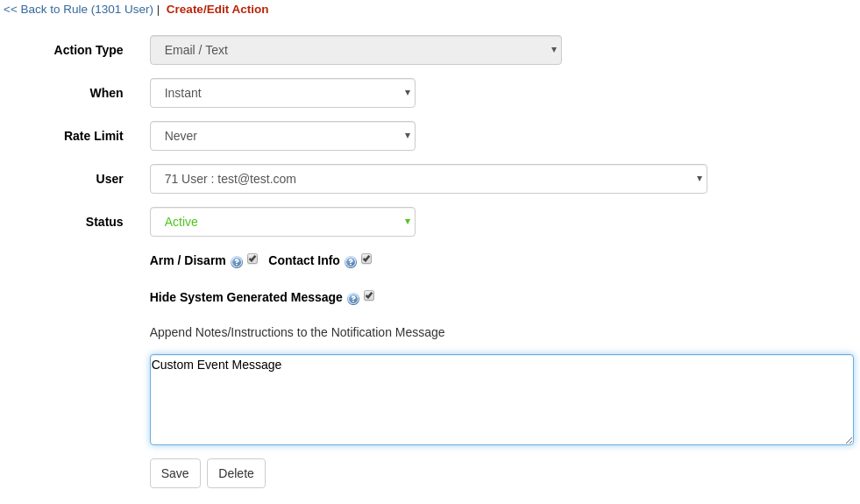Click the Create/Edit Action heading
The width and height of the screenshot is (860, 504).
pos(217,10)
